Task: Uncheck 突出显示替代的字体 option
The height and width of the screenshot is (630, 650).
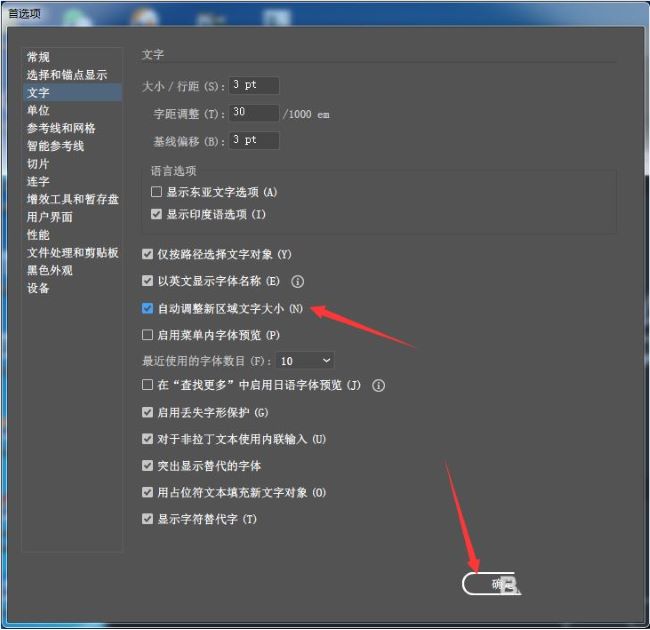Action: point(148,466)
